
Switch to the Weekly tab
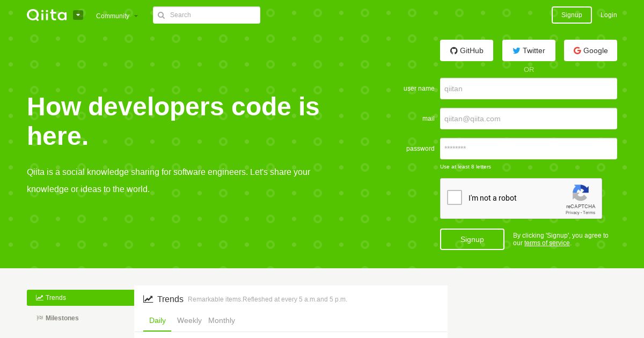click(x=189, y=320)
